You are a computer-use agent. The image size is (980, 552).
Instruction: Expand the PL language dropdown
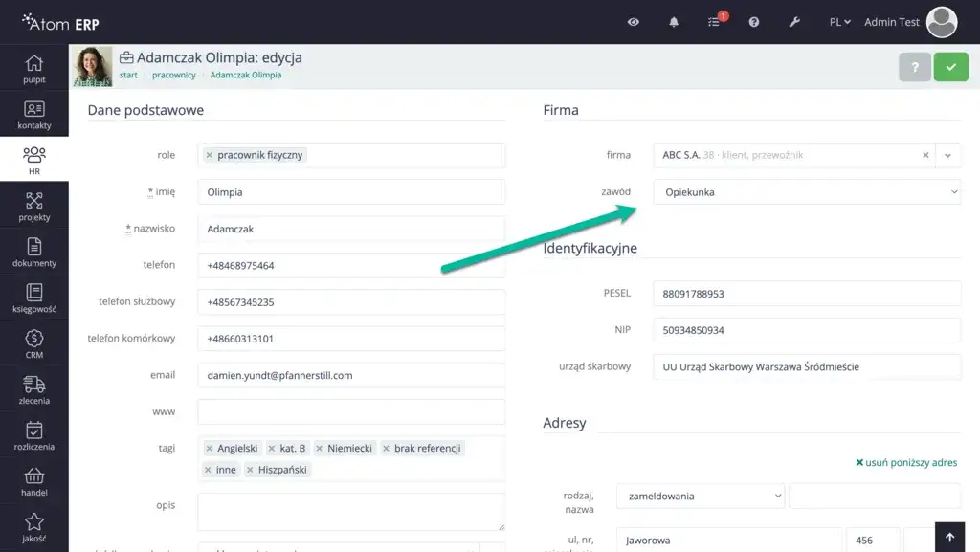click(x=839, y=22)
